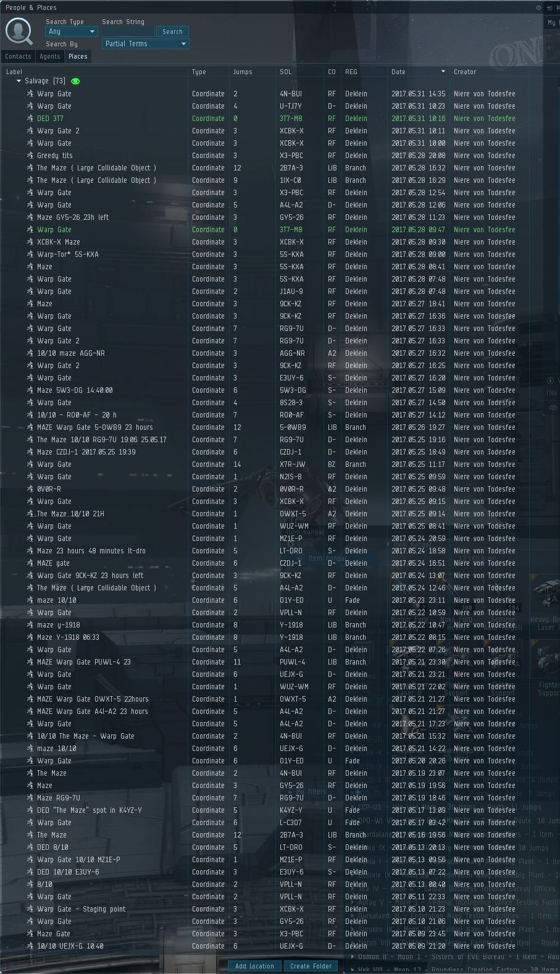Click bookmark icon beside 10/10 - RO0-AF - 20 h
Image resolution: width=560 pixels, height=974 pixels.
pyautogui.click(x=30, y=415)
